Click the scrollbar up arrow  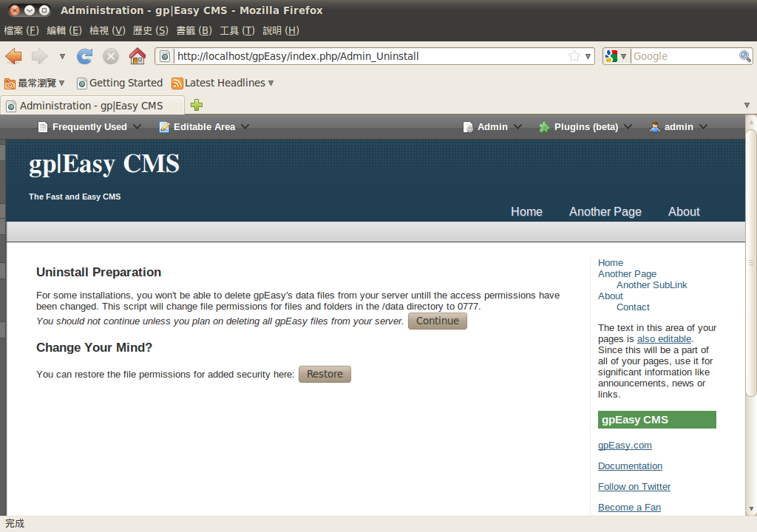[751, 120]
